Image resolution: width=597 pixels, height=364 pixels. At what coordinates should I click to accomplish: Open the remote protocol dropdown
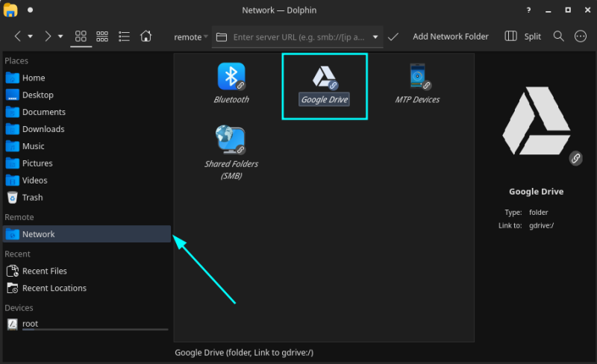(x=191, y=37)
